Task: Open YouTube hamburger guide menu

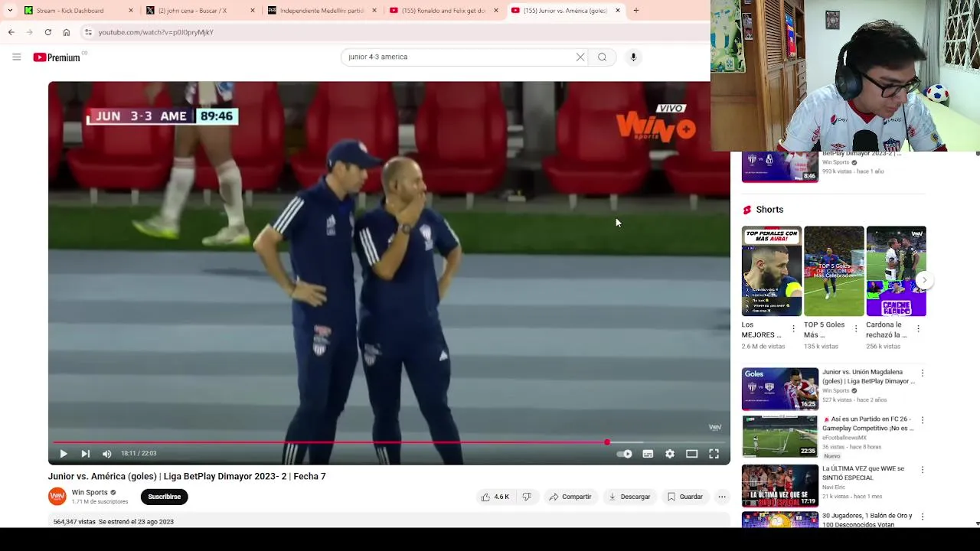Action: [x=16, y=57]
